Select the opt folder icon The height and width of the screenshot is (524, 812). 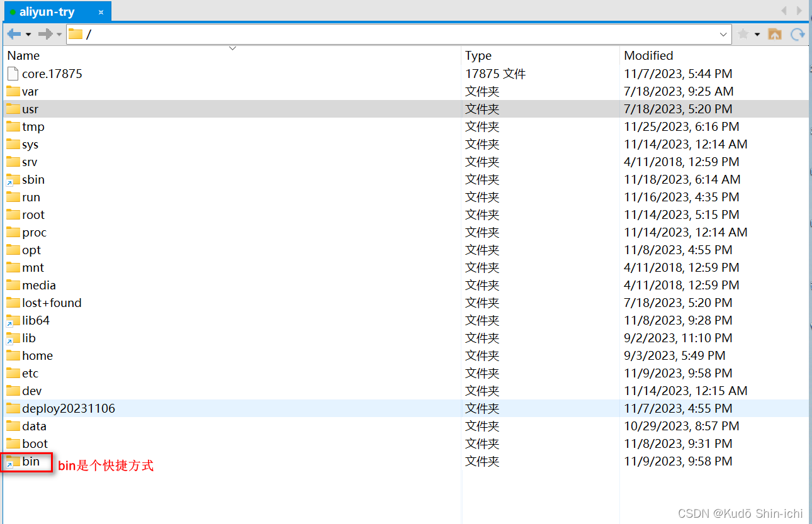click(x=13, y=250)
